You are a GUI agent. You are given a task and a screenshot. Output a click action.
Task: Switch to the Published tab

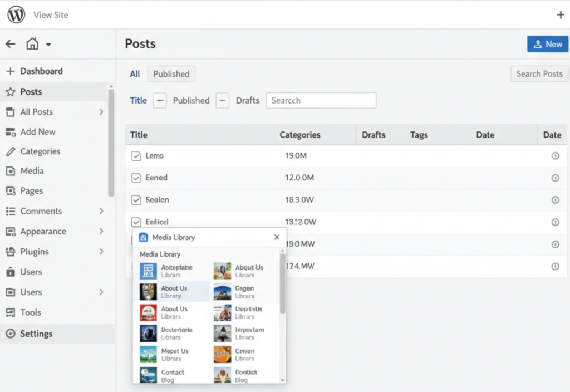pyautogui.click(x=171, y=73)
